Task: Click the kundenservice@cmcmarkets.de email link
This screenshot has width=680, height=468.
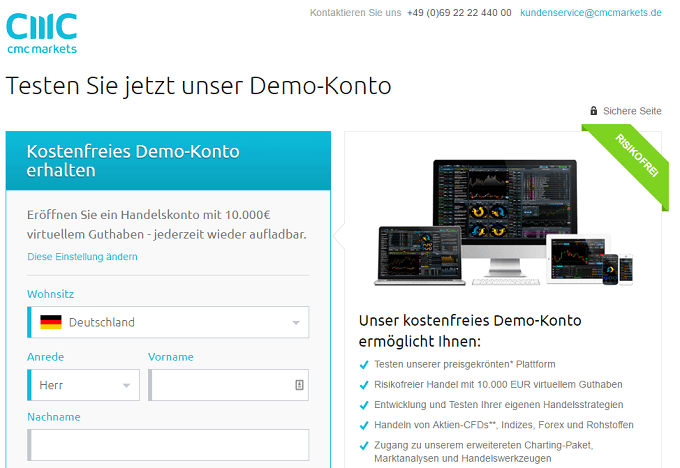Action: click(x=591, y=13)
